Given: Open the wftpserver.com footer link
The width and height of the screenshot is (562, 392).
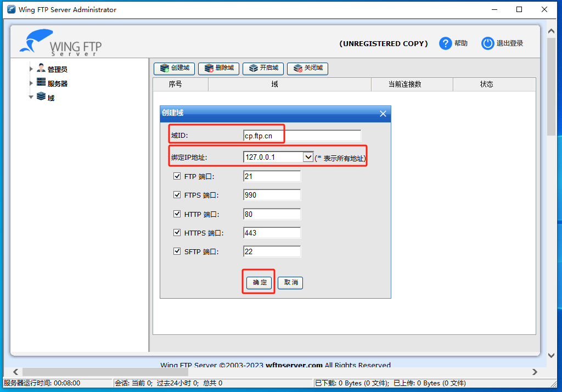Looking at the screenshot, I should [x=294, y=365].
